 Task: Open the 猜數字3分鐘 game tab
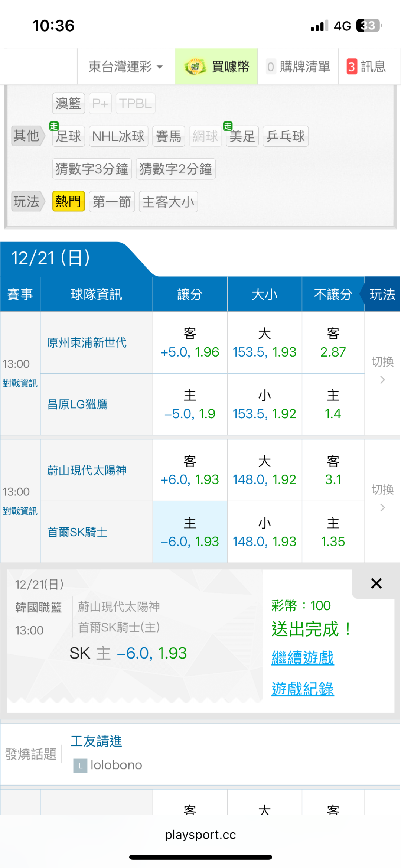(x=92, y=169)
